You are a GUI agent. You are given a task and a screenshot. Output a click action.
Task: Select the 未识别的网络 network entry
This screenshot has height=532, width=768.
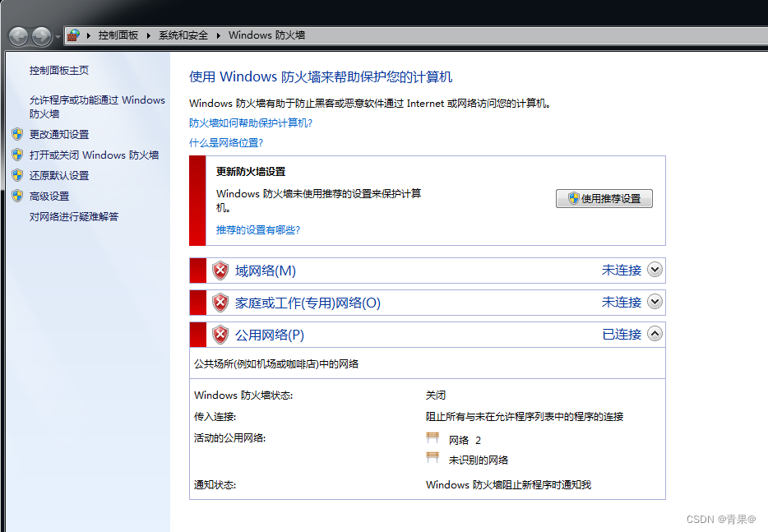479,460
